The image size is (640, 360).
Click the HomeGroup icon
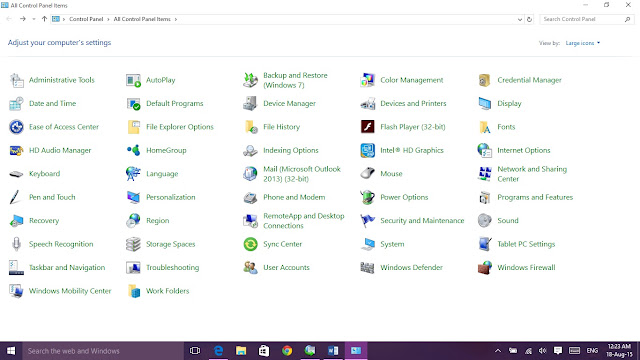point(133,151)
